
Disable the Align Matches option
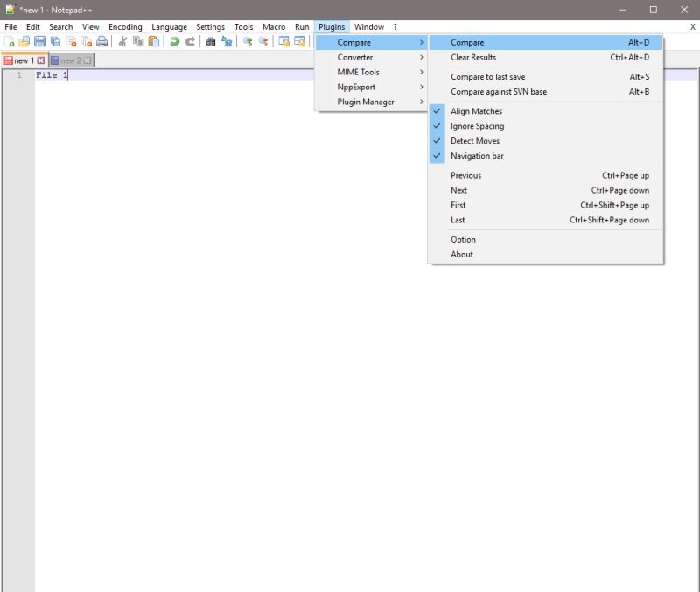pos(478,111)
